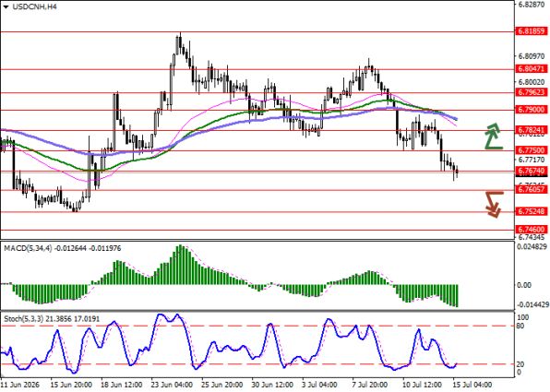Image resolution: width=550 pixels, height=392 pixels.
Task: Click the 30 Jun 12:00 time label
Action: [272, 385]
